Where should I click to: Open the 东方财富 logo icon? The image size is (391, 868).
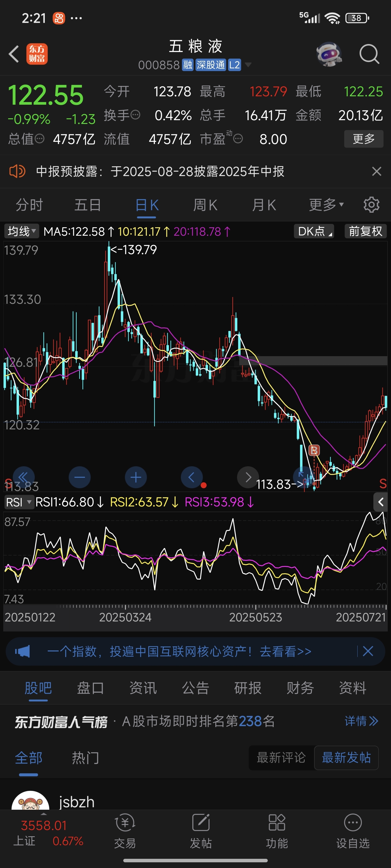pos(37,54)
